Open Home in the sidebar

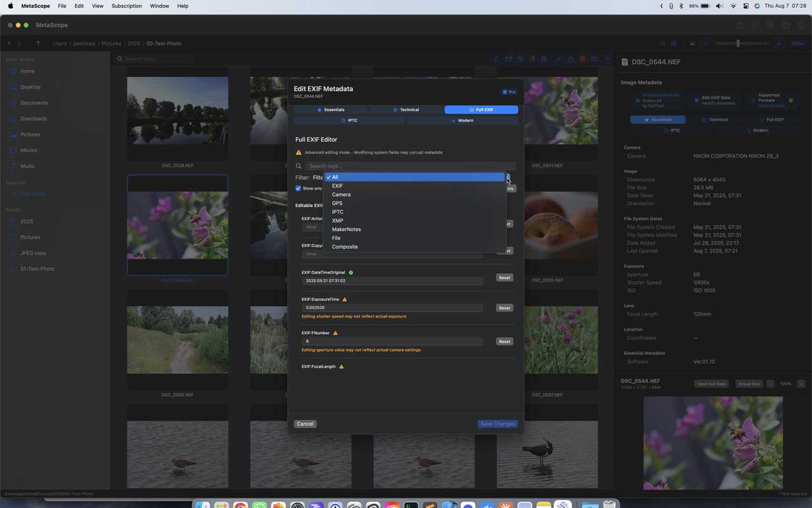pos(27,71)
